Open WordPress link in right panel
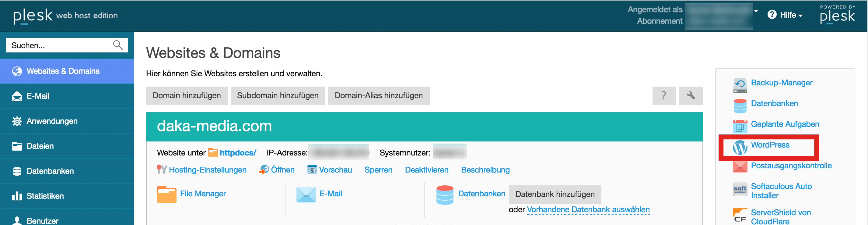This screenshot has width=868, height=225. [x=770, y=145]
